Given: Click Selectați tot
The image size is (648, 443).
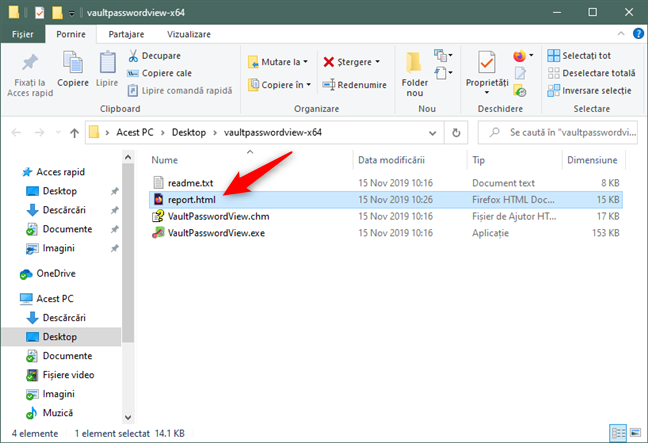Looking at the screenshot, I should point(579,56).
